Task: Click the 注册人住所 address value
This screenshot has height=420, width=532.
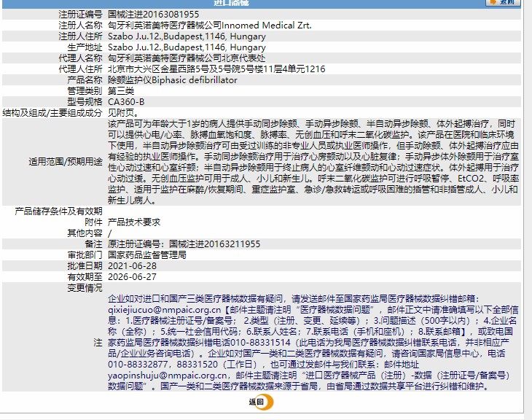Action: tap(187, 36)
